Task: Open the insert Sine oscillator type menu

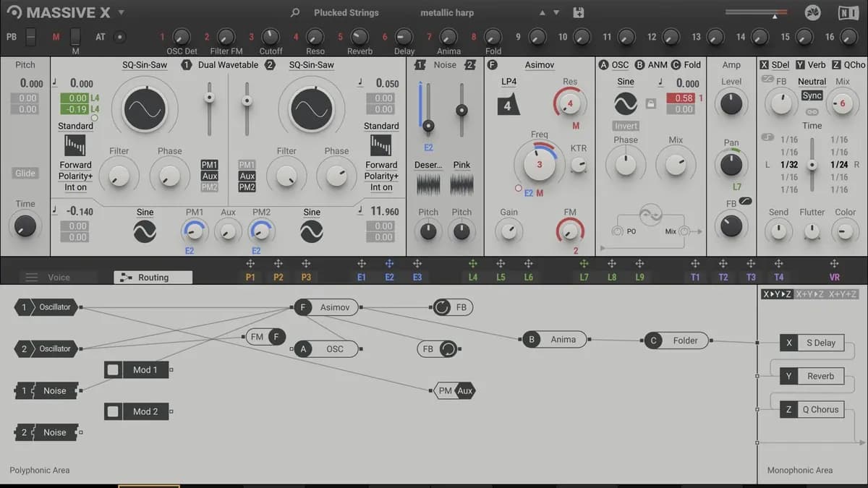Action: 626,82
